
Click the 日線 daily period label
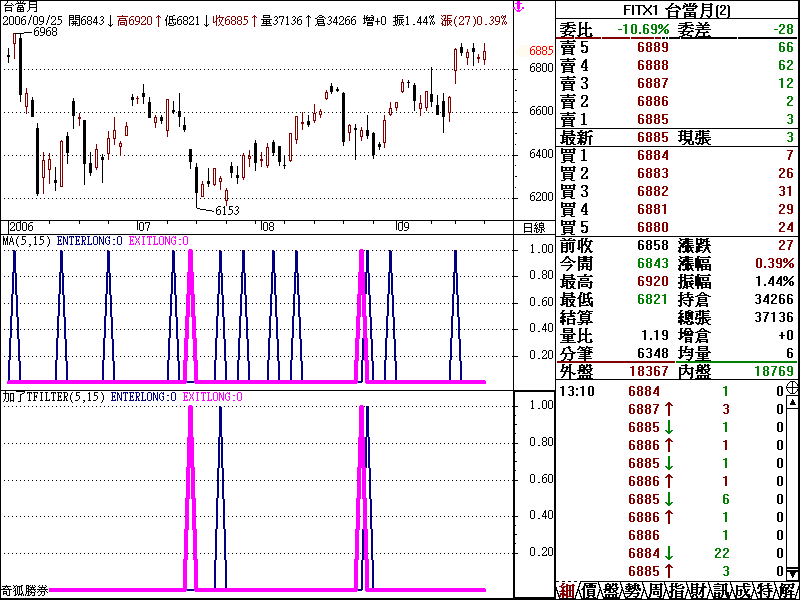tap(534, 227)
